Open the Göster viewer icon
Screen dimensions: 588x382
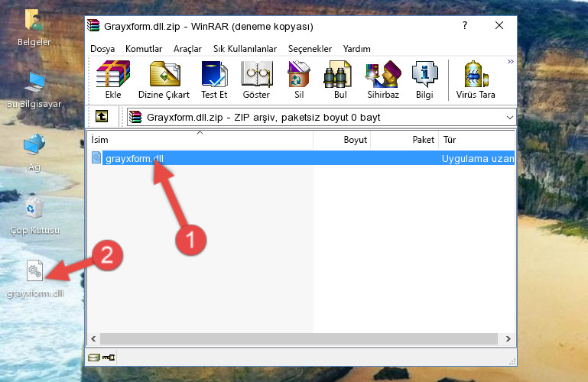click(x=256, y=79)
